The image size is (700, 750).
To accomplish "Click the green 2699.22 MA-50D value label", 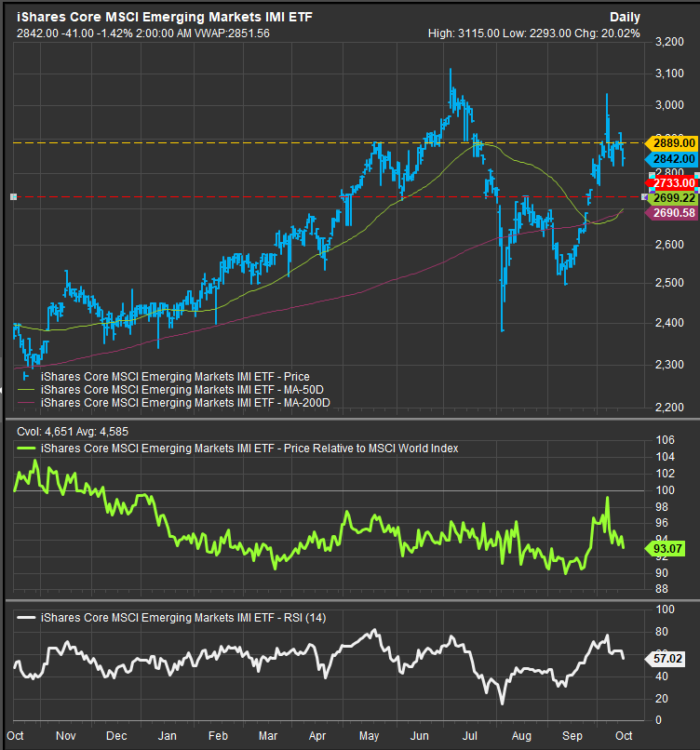I will point(671,198).
